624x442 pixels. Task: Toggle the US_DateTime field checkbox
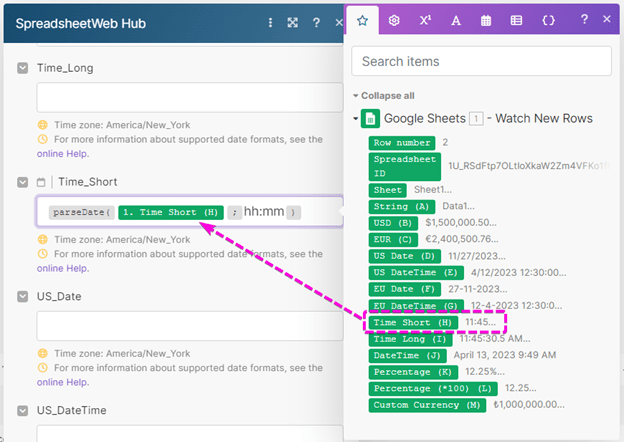(x=23, y=411)
